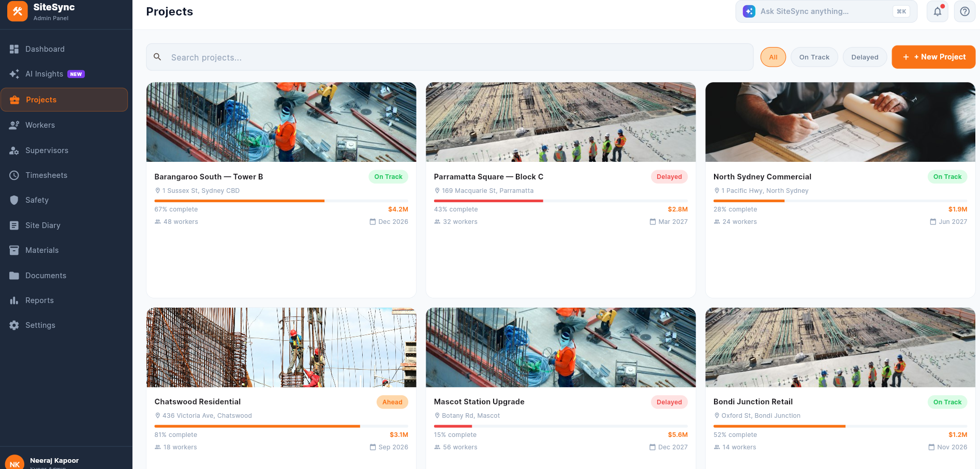Focus the Search projects field
980x469 pixels.
[450, 57]
